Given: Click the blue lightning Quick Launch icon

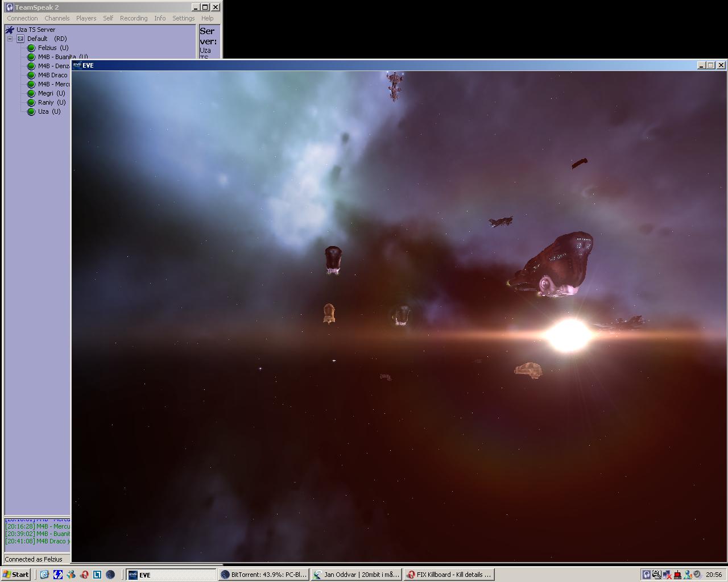Looking at the screenshot, I should click(57, 575).
